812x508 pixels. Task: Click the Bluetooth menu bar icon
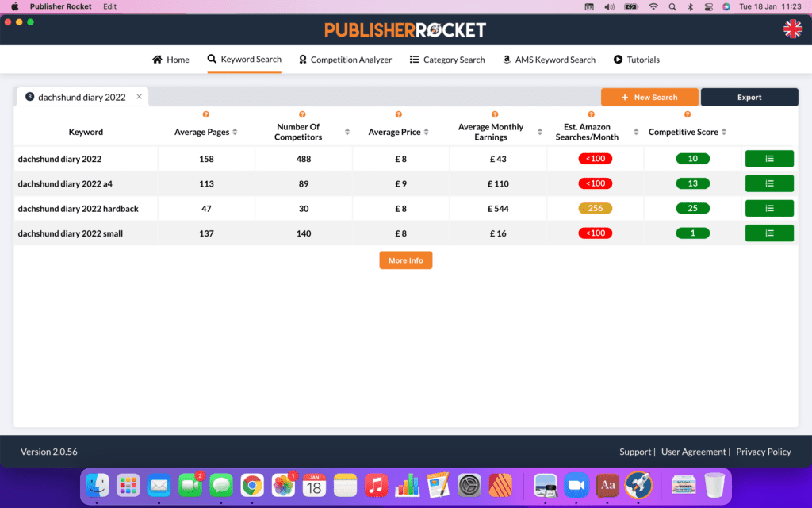coord(691,6)
